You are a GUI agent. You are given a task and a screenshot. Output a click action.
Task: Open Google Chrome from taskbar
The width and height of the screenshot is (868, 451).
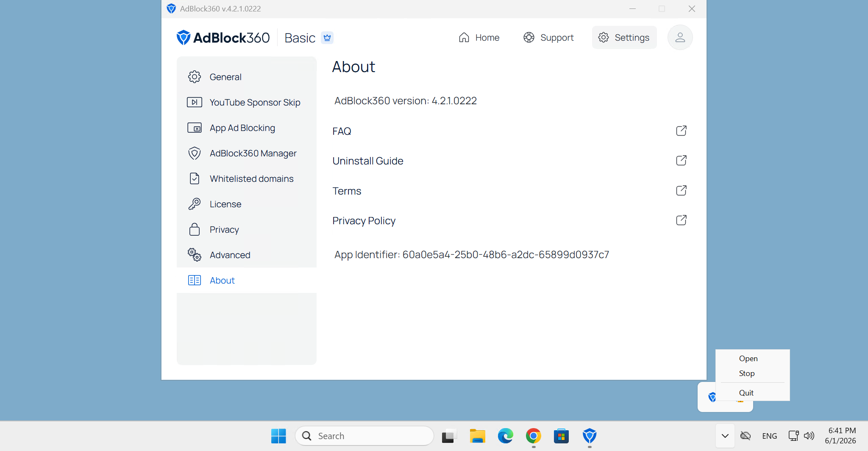click(x=534, y=436)
